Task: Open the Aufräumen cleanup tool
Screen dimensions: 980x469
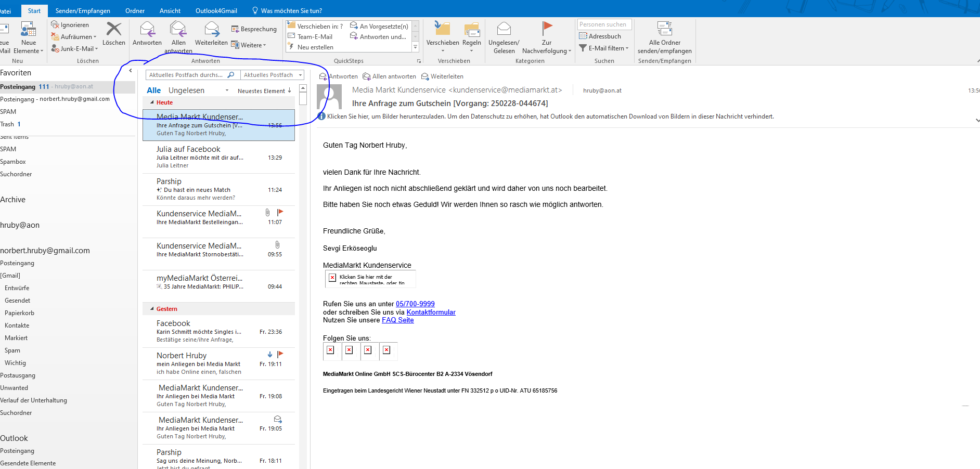Action: (x=74, y=37)
